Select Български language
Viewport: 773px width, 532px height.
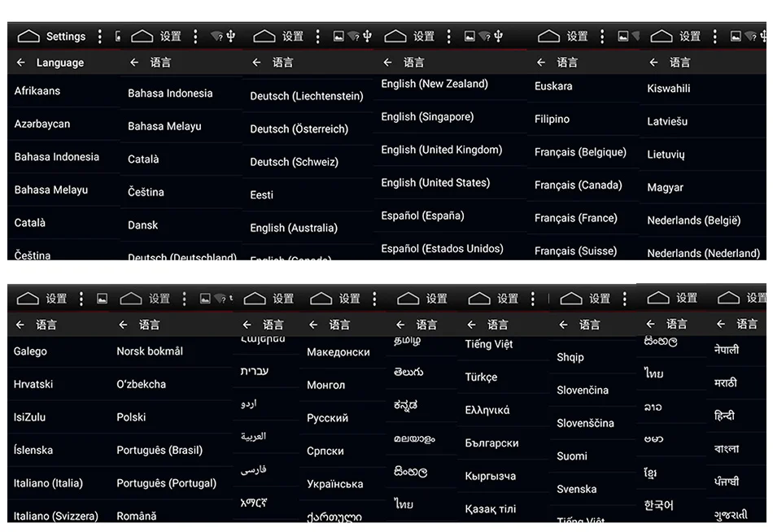click(492, 443)
